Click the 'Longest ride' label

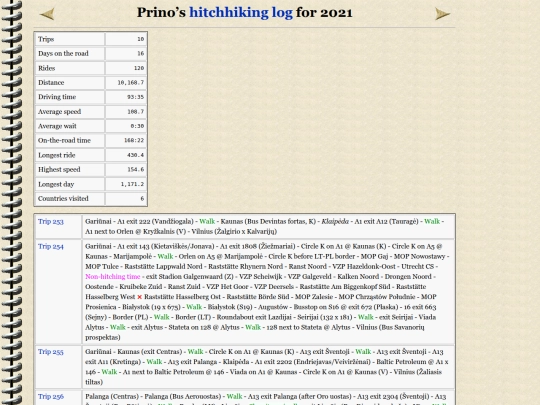tap(56, 155)
